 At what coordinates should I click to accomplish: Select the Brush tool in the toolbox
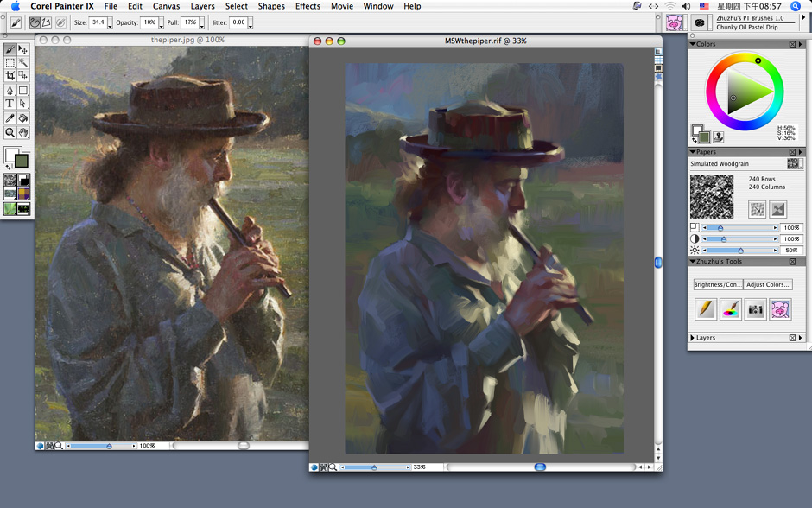(10, 49)
